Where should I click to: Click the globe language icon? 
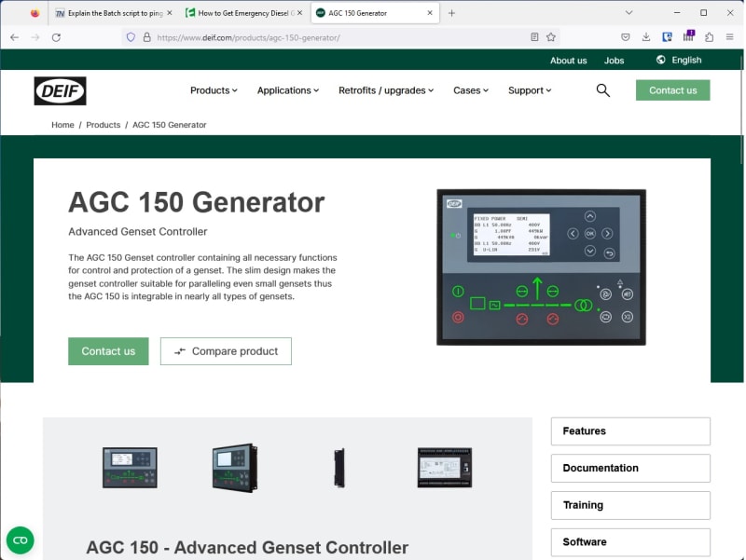pyautogui.click(x=660, y=60)
